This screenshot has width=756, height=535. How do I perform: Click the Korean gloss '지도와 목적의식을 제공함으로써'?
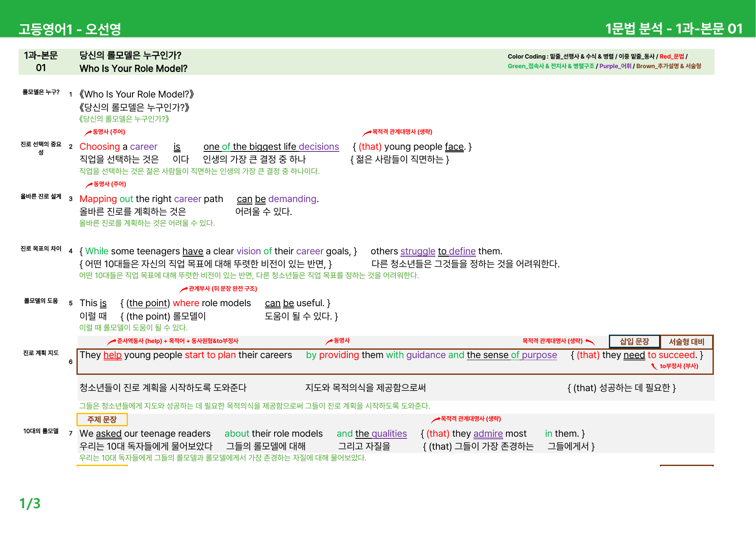366,388
